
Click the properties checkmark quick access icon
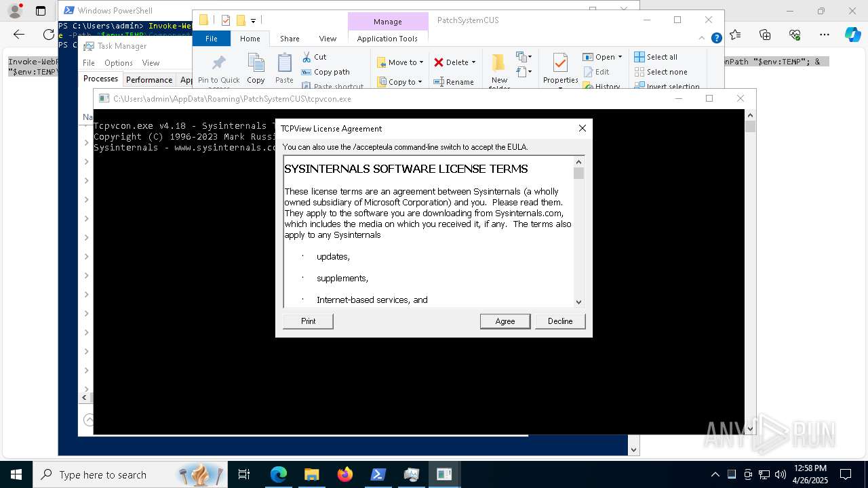point(226,20)
